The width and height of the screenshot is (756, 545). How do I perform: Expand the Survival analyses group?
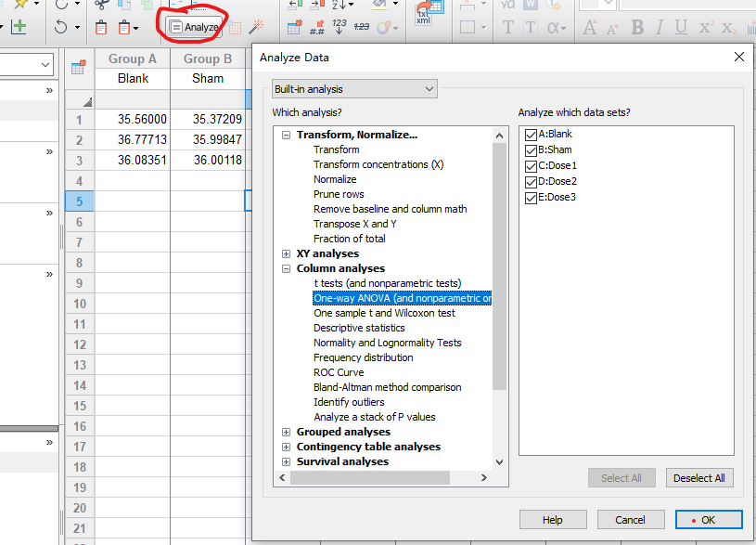point(287,462)
